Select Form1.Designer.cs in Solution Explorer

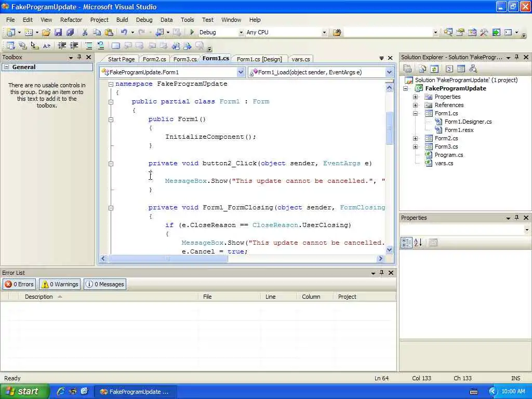[468, 122]
